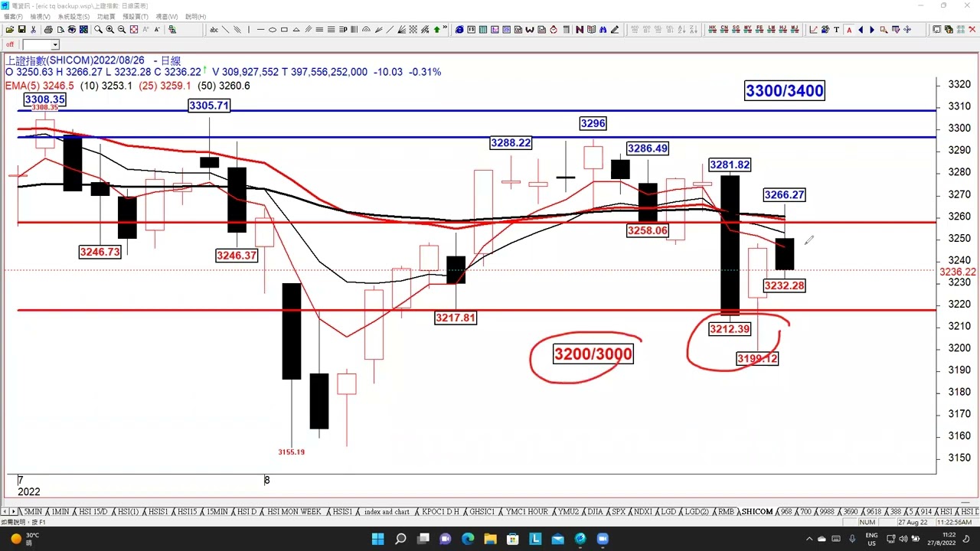Switch to the YMC1 HOUR tab

[527, 511]
